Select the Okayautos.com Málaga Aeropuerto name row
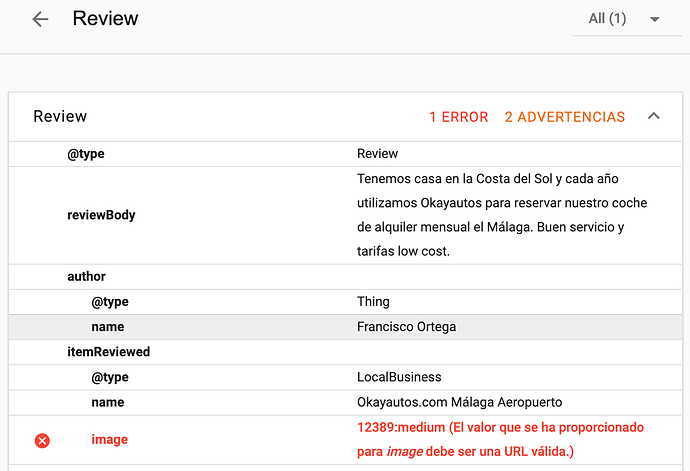 [x=345, y=402]
